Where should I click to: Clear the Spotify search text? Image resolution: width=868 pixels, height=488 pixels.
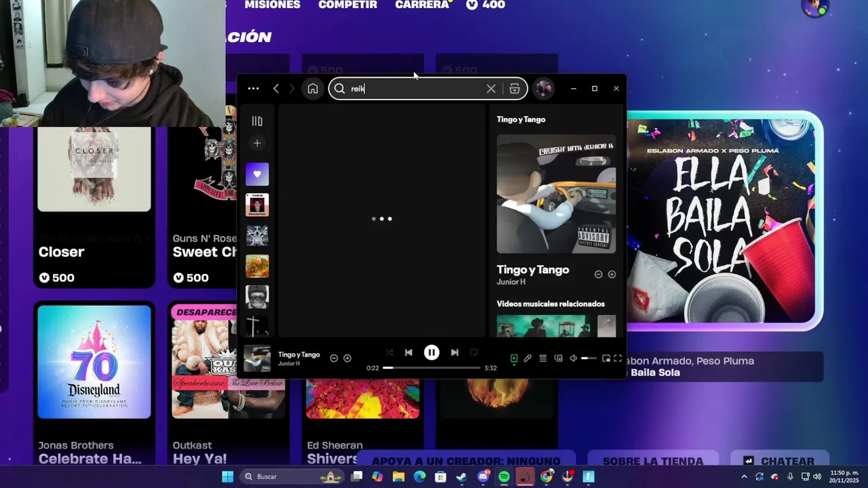[x=491, y=89]
